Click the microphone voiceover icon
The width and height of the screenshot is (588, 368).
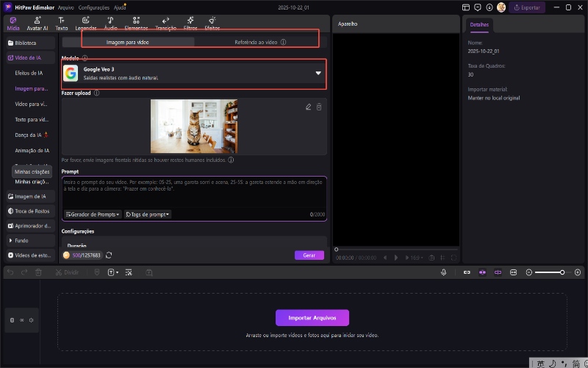click(443, 272)
